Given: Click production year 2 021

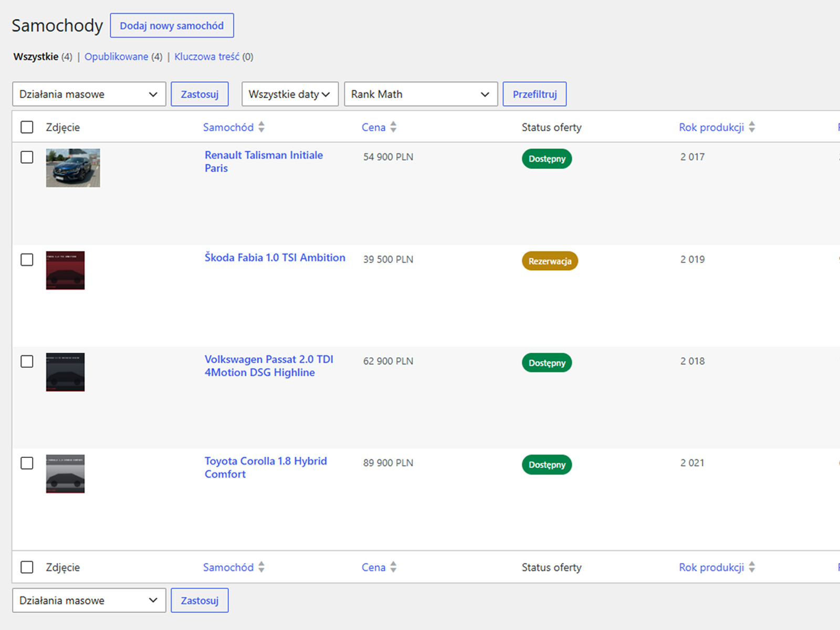Looking at the screenshot, I should (x=692, y=463).
